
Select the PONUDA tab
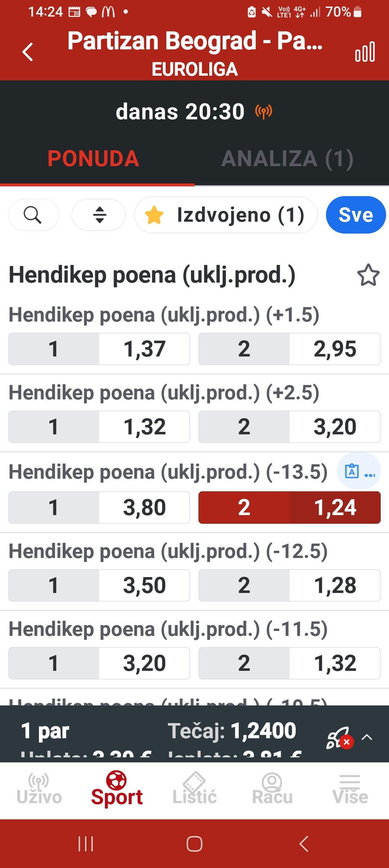(94, 159)
